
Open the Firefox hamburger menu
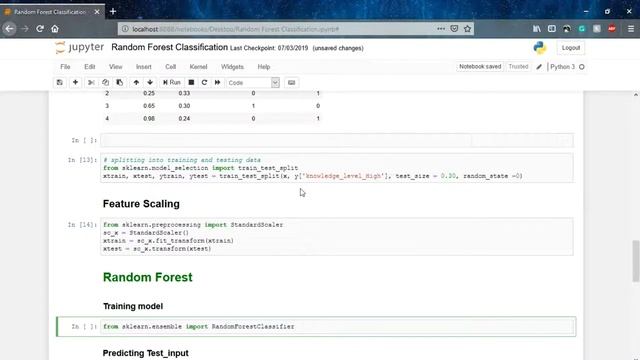pos(631,29)
